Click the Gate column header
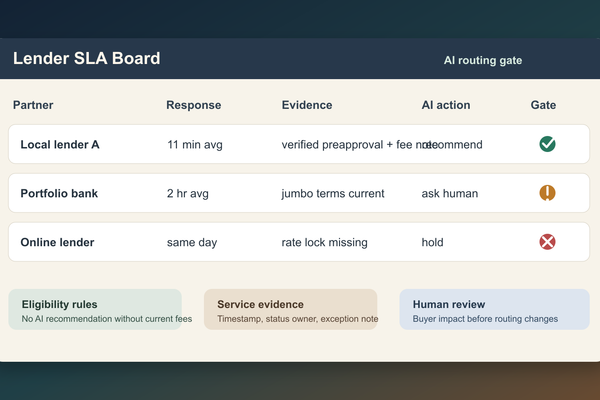 coord(543,105)
